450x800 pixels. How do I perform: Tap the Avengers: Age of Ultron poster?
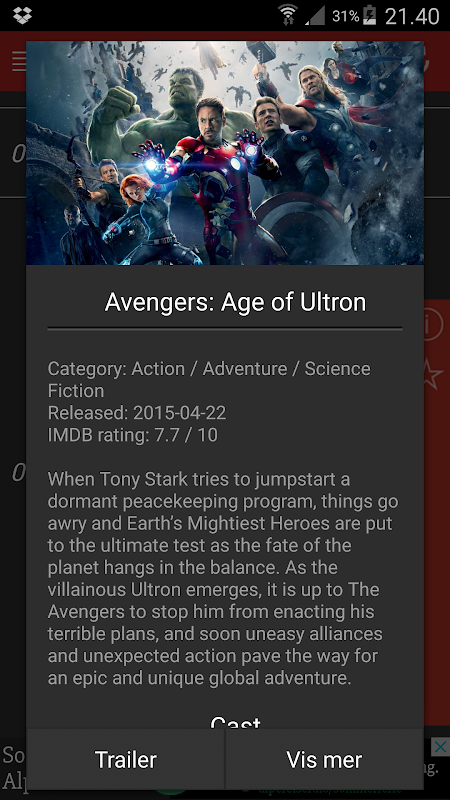click(x=225, y=153)
